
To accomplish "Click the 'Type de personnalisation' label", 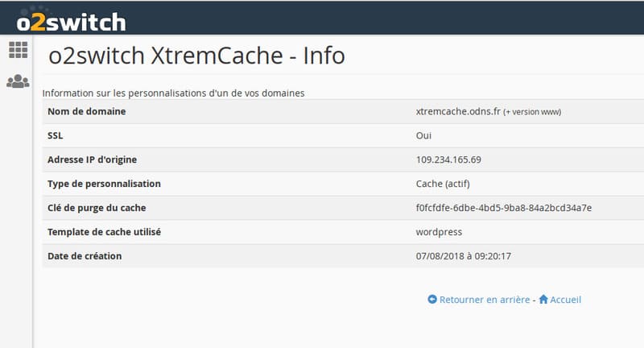I will coord(104,184).
